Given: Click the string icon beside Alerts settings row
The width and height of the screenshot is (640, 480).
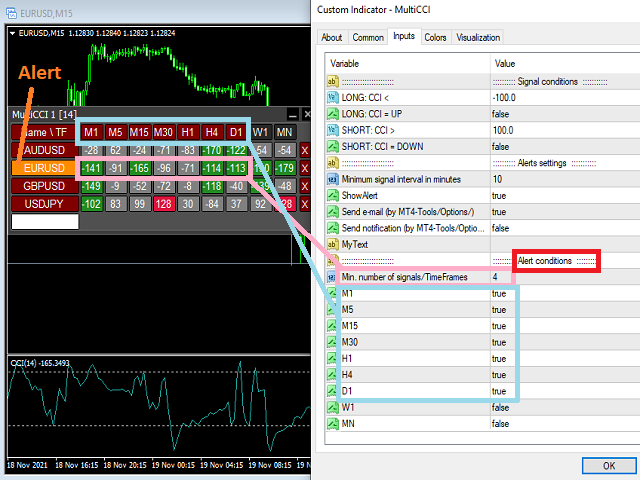Looking at the screenshot, I should pyautogui.click(x=333, y=163).
